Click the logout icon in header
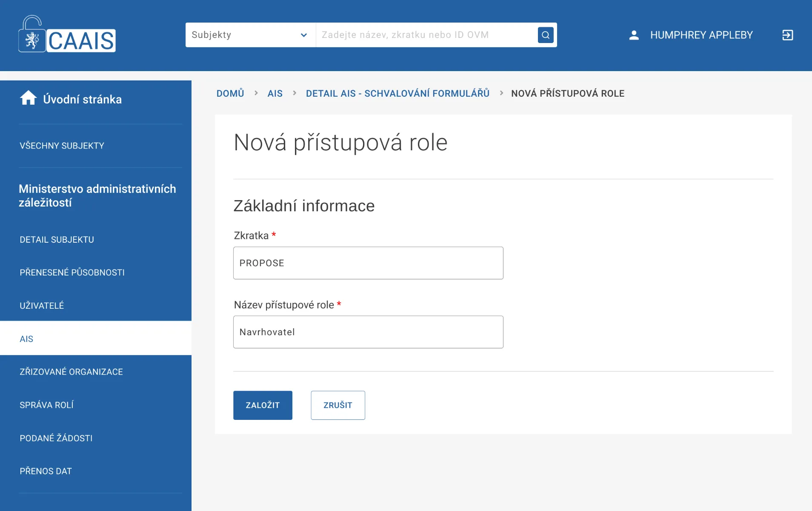This screenshot has width=812, height=511. click(x=787, y=35)
